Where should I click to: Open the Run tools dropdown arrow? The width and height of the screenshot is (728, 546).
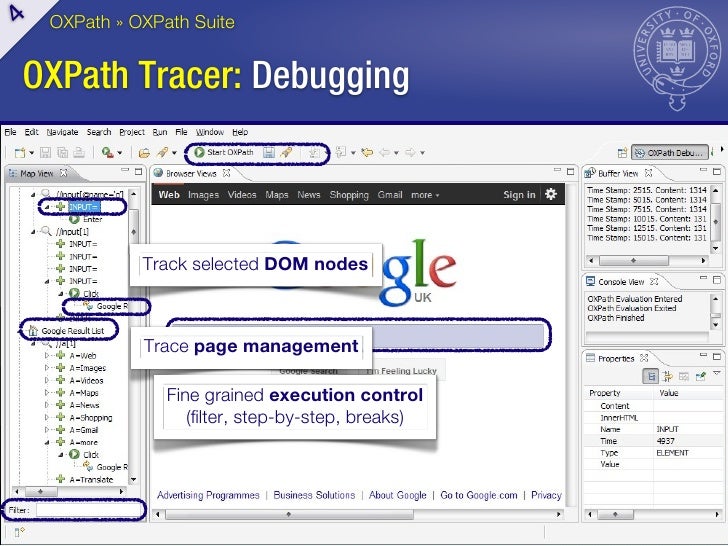pyautogui.click(x=120, y=153)
